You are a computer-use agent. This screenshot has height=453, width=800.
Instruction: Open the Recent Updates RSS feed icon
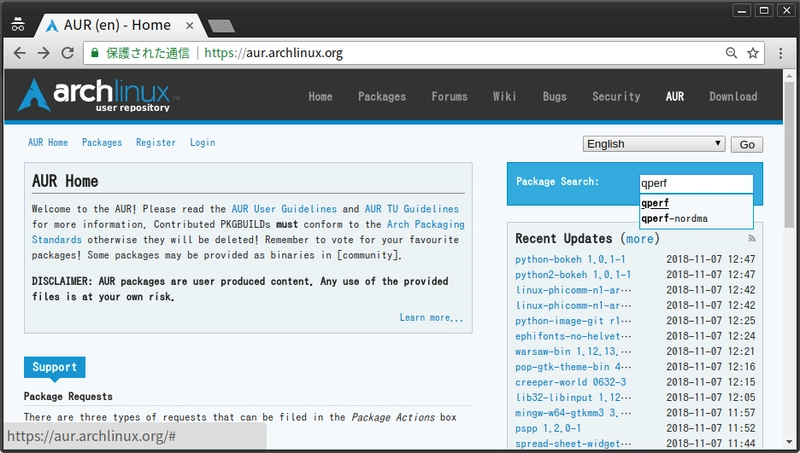[752, 239]
